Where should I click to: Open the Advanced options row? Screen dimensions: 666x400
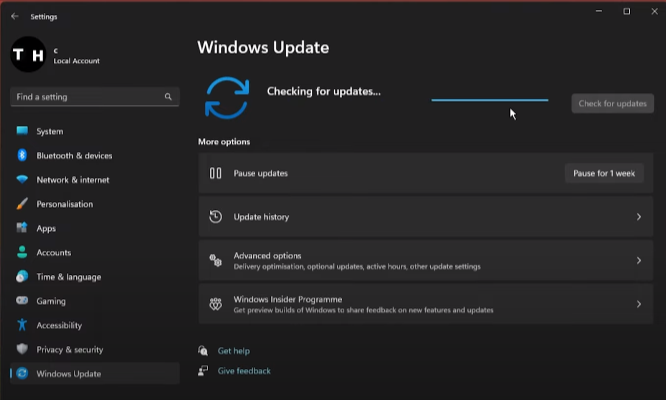[426, 260]
